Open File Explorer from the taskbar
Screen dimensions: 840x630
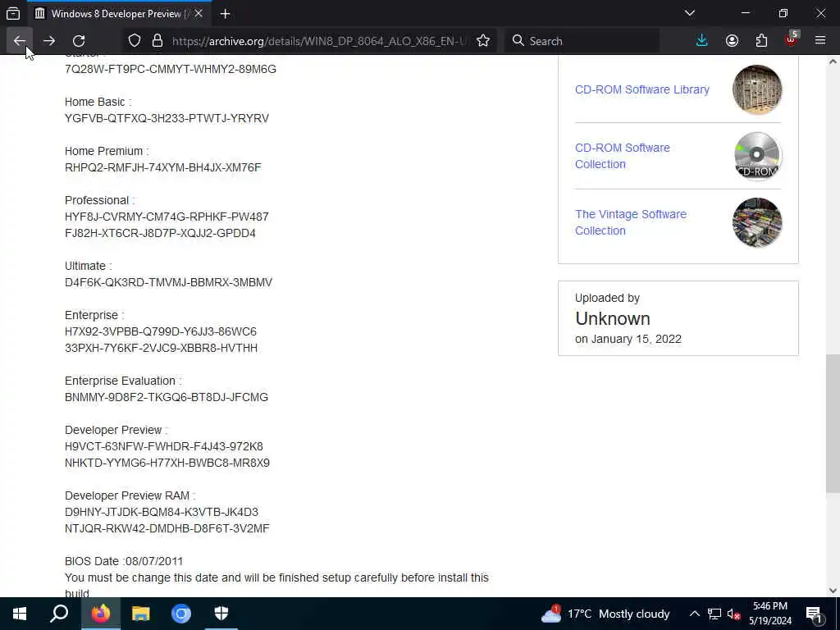coord(141,614)
